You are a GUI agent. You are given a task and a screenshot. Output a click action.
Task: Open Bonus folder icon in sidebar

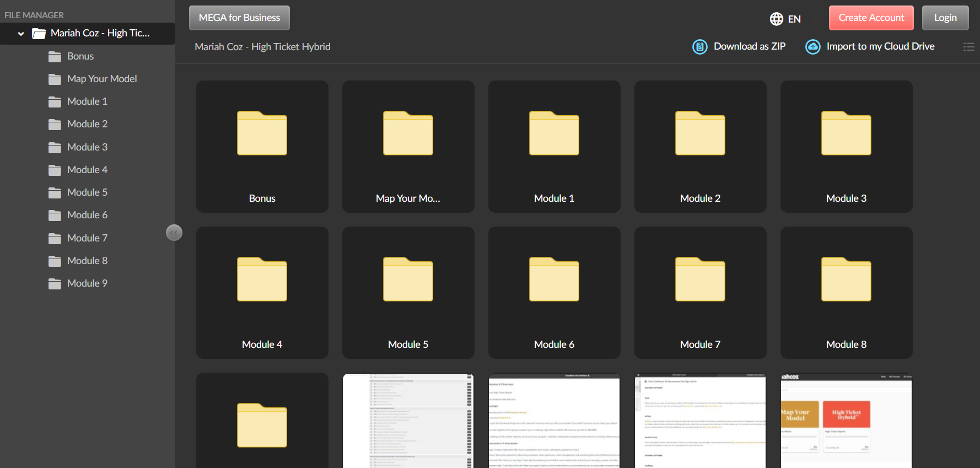click(x=55, y=57)
